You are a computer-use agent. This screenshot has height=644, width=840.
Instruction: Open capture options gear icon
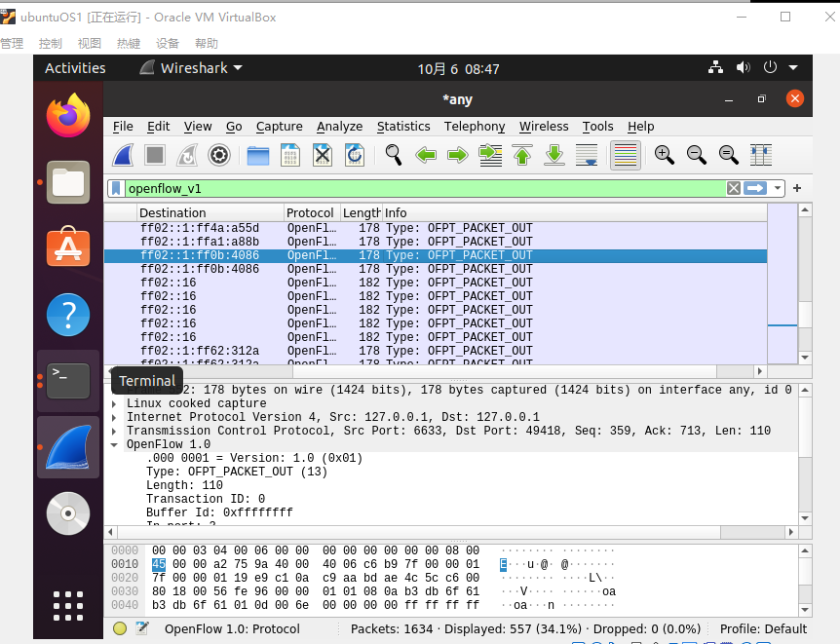pyautogui.click(x=219, y=155)
